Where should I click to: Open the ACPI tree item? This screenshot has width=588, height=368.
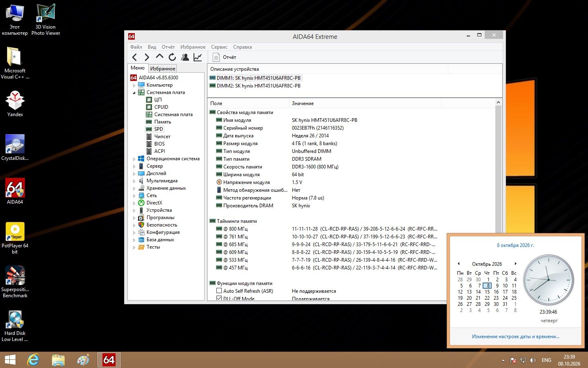pyautogui.click(x=159, y=151)
